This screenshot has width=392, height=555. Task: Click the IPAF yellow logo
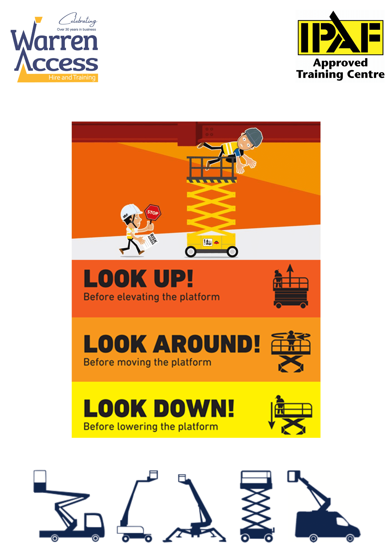pos(340,34)
